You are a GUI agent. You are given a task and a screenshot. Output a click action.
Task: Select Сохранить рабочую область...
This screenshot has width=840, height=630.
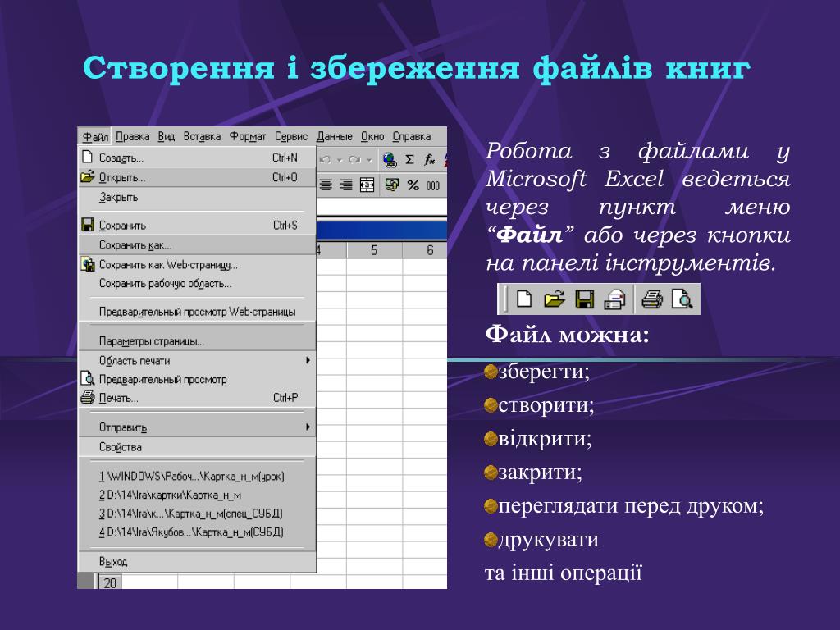[x=197, y=283]
